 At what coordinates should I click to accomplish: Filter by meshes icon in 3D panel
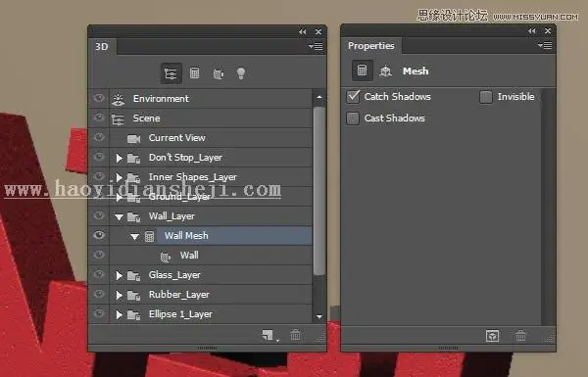(194, 73)
